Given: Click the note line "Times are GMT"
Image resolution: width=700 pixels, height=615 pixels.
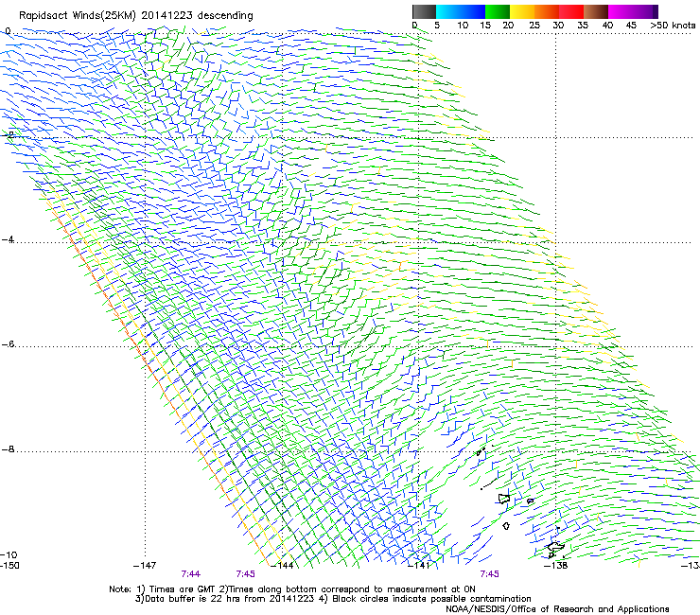Looking at the screenshot, I should point(182,589).
